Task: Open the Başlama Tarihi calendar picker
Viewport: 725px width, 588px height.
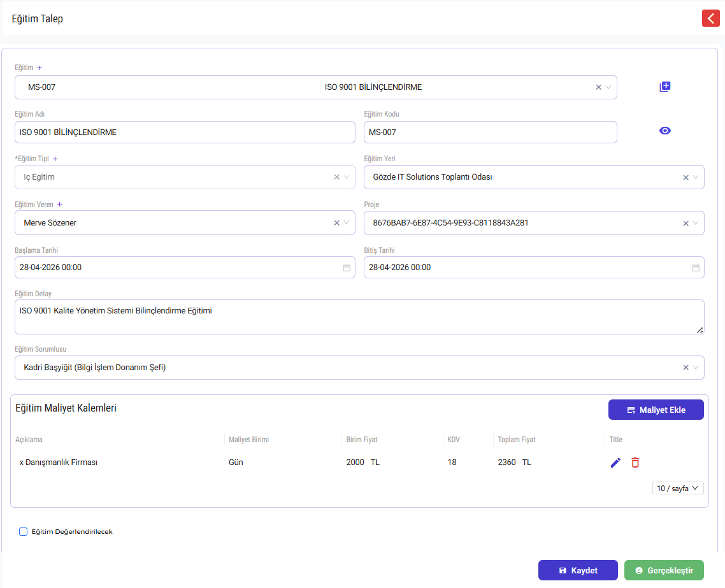Action: [x=347, y=268]
